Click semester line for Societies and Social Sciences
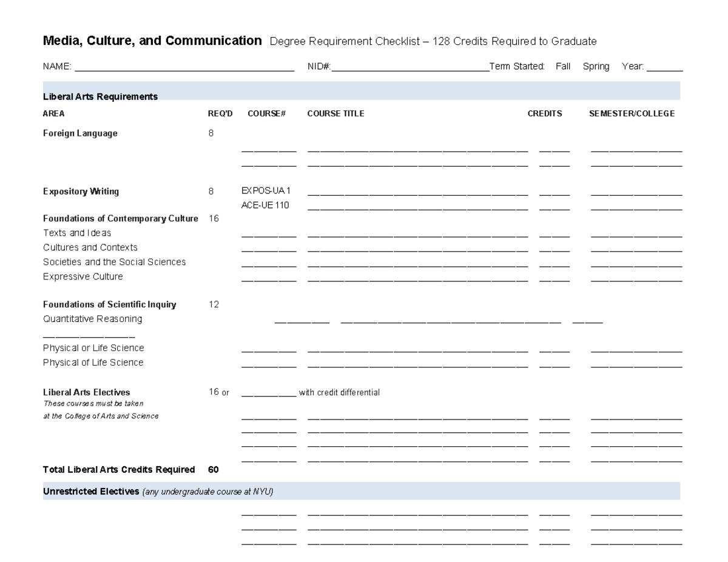The image size is (728, 562). tap(636, 265)
